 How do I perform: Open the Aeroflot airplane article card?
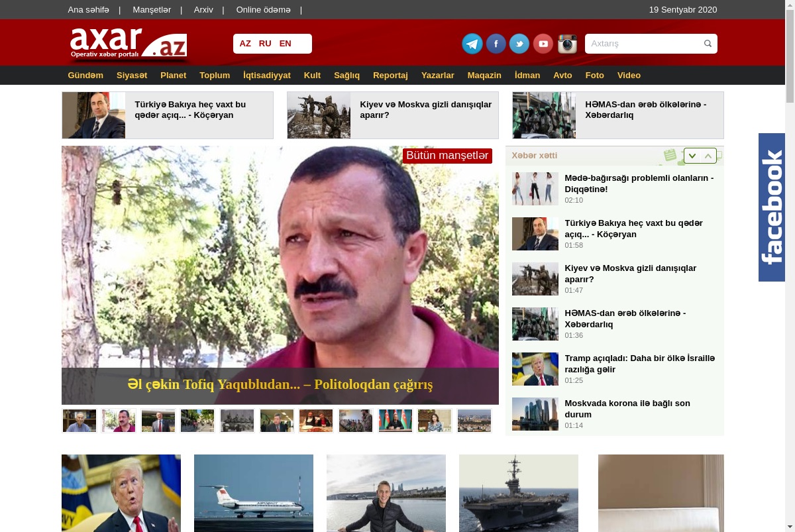(x=254, y=493)
